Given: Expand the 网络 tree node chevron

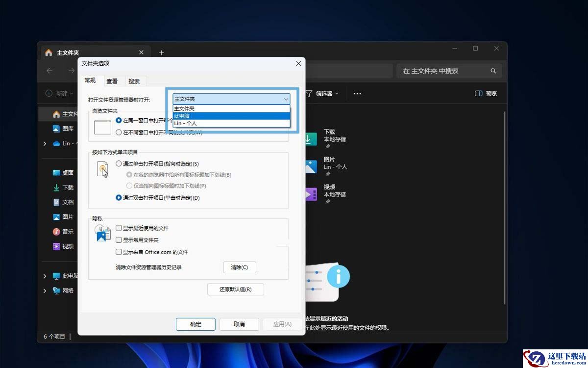Looking at the screenshot, I should click(x=45, y=290).
